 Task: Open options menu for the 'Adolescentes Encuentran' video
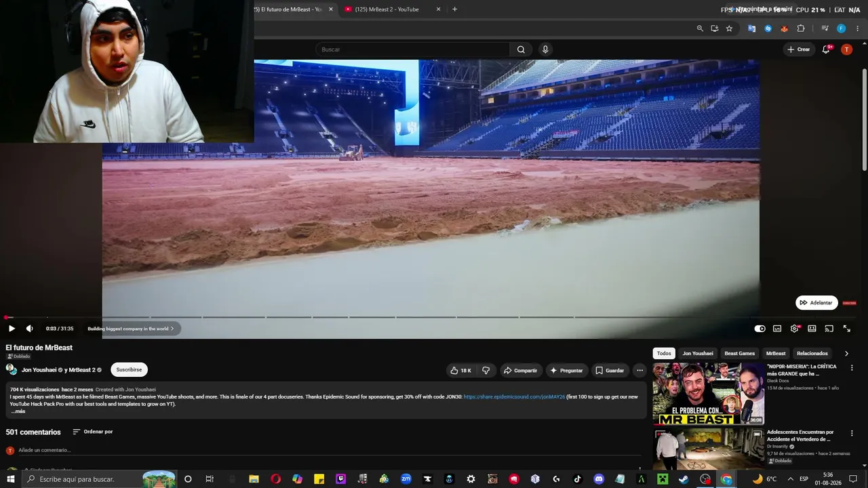coord(852,433)
